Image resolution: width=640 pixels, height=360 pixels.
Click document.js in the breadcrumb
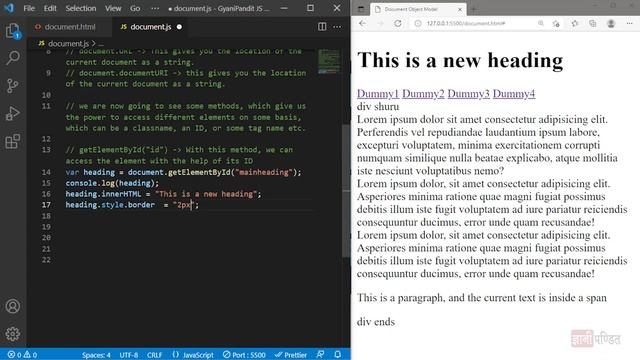[x=68, y=43]
